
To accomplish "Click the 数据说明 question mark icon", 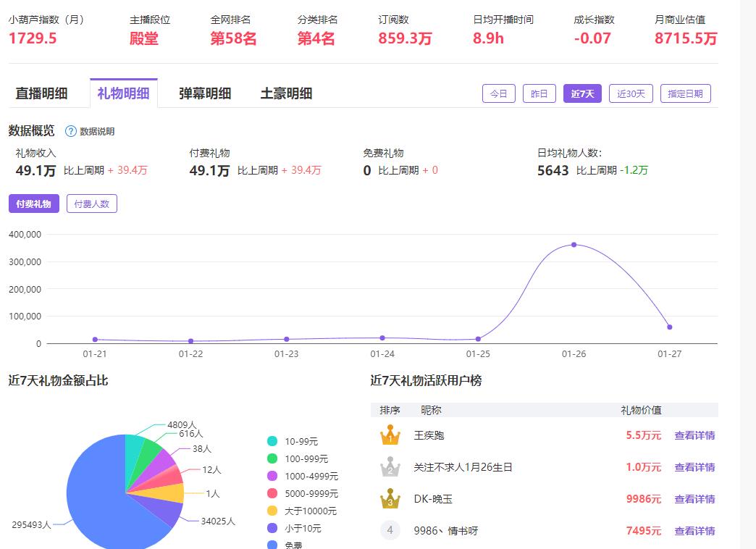I will coord(71,131).
